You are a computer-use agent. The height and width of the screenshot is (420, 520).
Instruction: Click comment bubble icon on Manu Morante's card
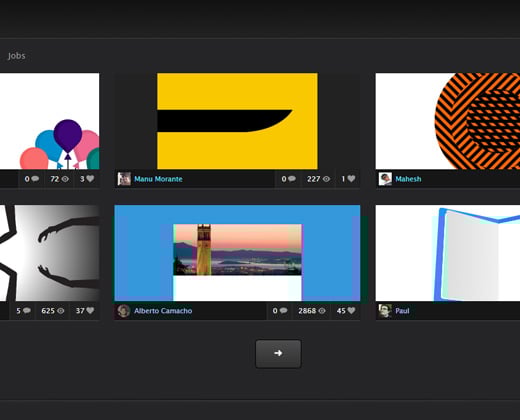(x=292, y=179)
